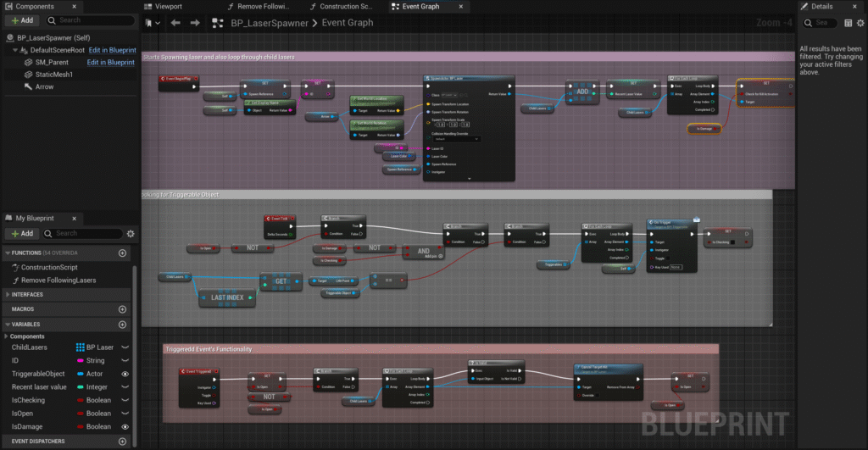The height and width of the screenshot is (450, 868).
Task: Toggle visibility eye for Recent laser value
Action: (125, 387)
